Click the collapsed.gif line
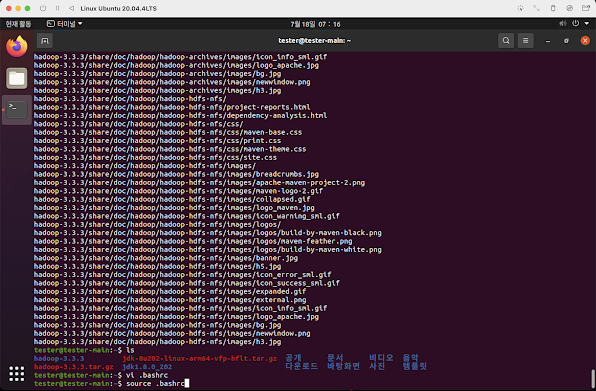 pos(172,199)
